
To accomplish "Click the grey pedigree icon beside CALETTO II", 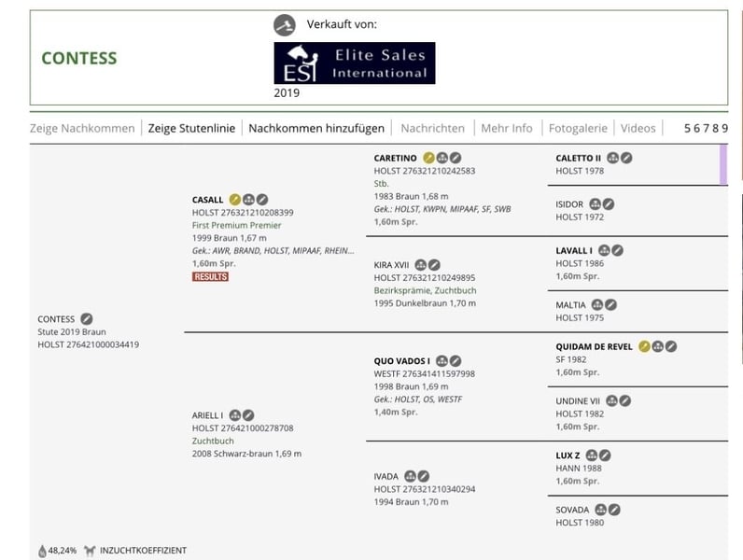I will pos(613,159).
